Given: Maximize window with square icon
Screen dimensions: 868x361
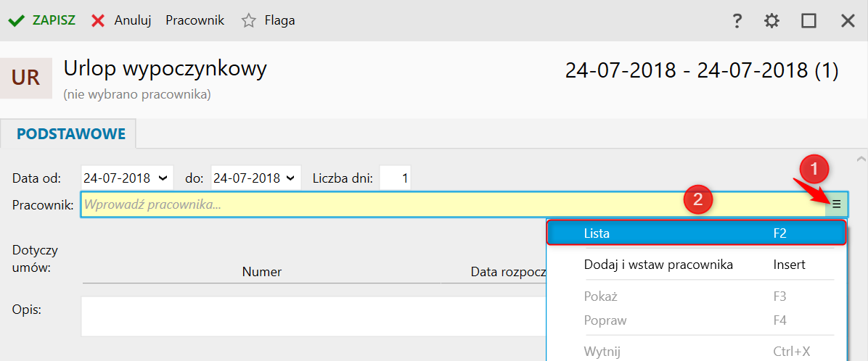Looking at the screenshot, I should (x=808, y=21).
